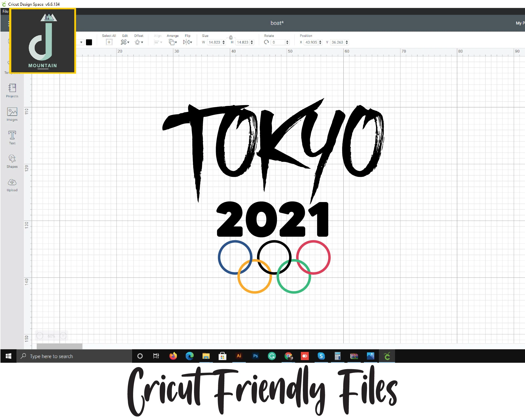Open the File menu
This screenshot has width=525, height=420.
pyautogui.click(x=5, y=11)
